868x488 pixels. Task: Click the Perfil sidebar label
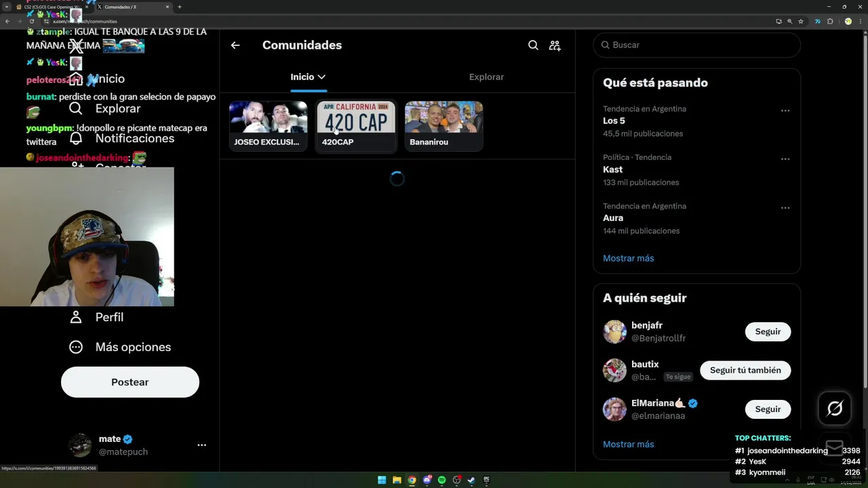(109, 317)
